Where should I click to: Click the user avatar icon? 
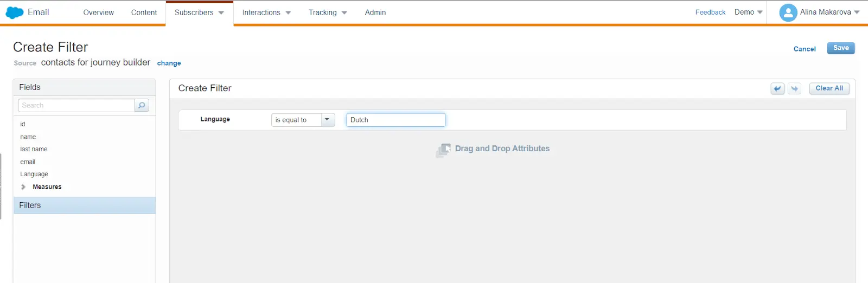point(788,12)
